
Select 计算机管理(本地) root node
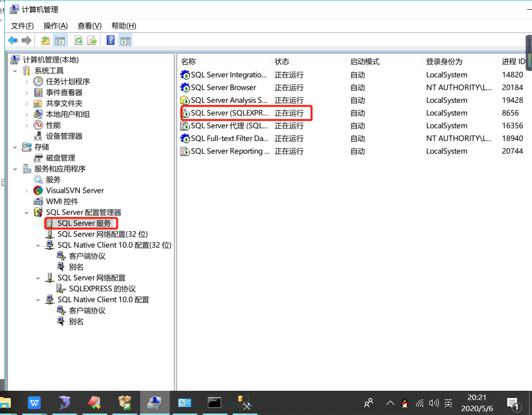tap(50, 60)
